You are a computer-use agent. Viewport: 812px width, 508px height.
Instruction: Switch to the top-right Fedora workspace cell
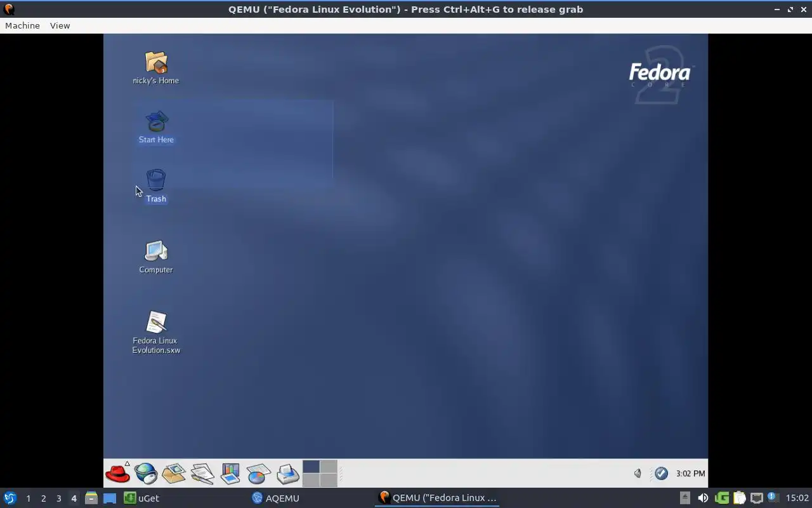328,467
